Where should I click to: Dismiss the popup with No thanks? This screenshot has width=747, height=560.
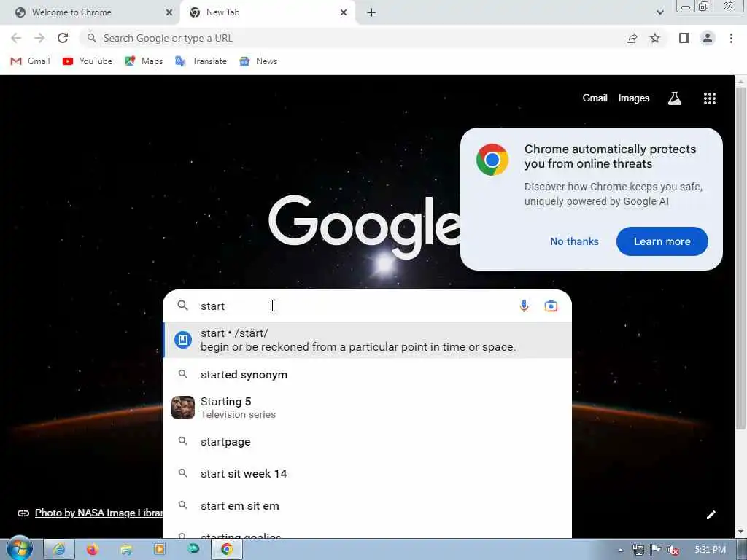575,241
